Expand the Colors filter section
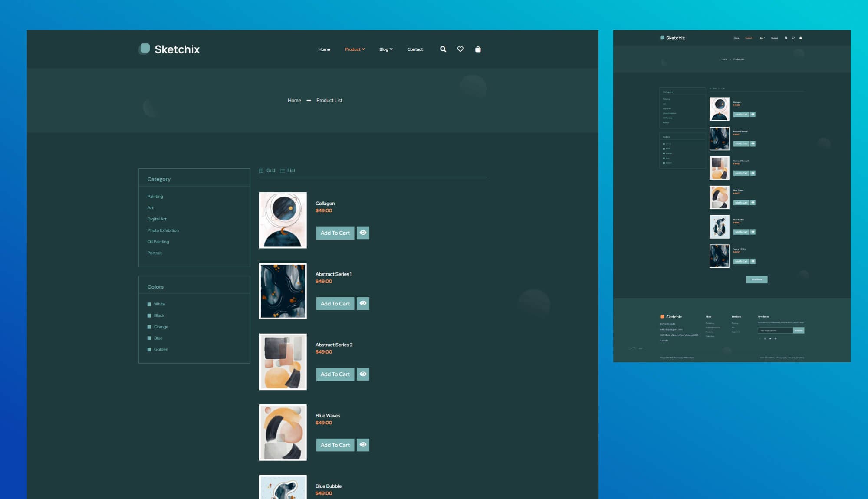 pyautogui.click(x=155, y=286)
